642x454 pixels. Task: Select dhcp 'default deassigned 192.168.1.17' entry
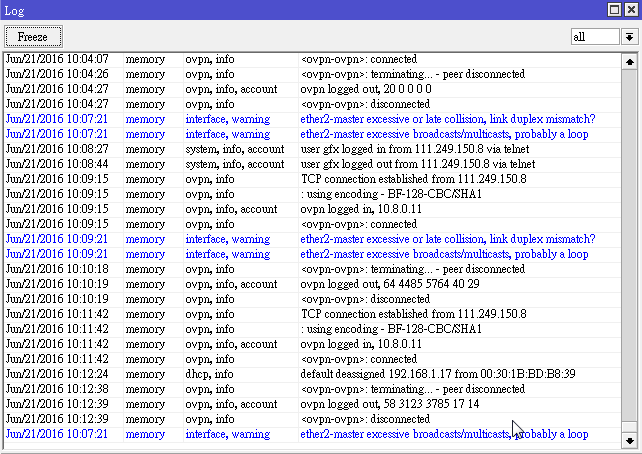(313, 374)
